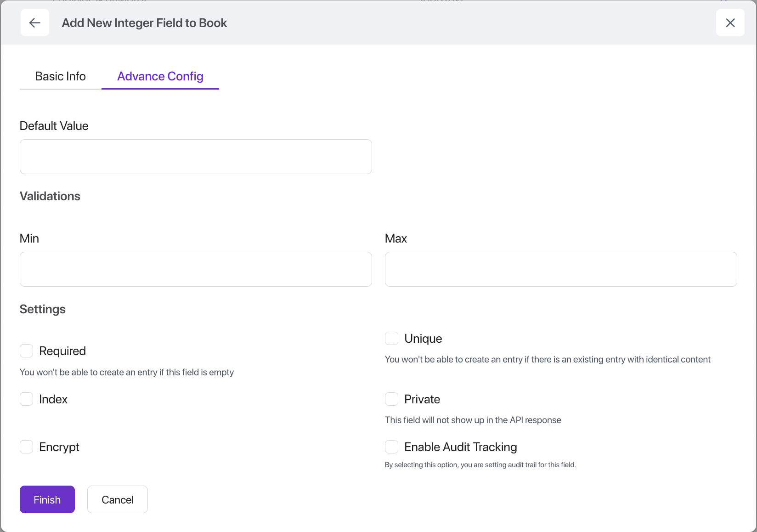Click the 'Default Value' label text
The width and height of the screenshot is (757, 532).
pyautogui.click(x=54, y=126)
